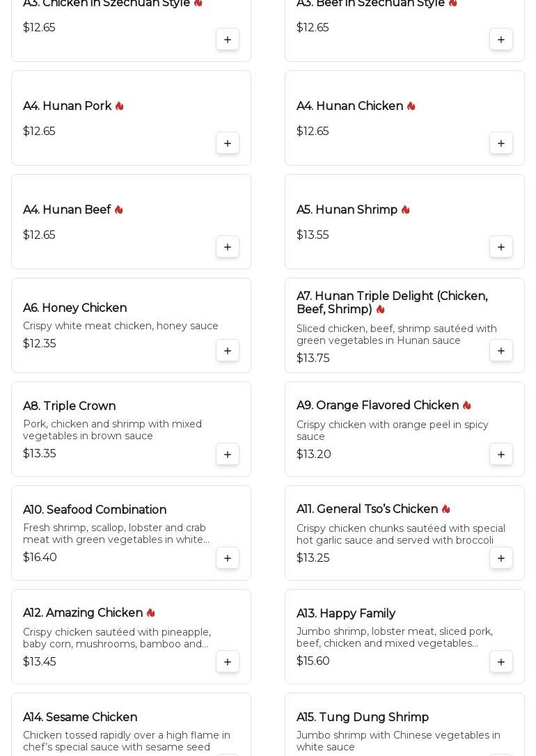Add A9. Orange Flavored Chicken to cart

501,455
